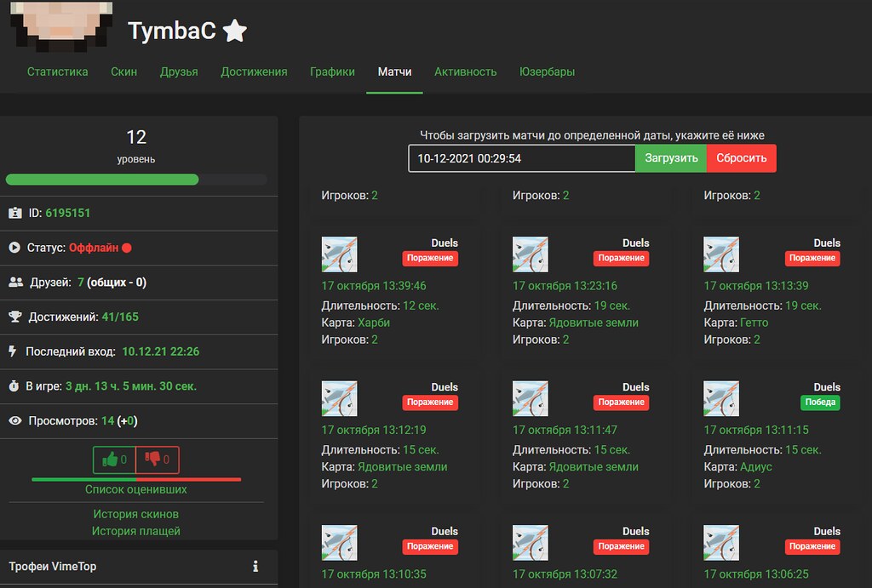This screenshot has width=872, height=588.
Task: Open the match thumbnail from 13:39:46
Action: coord(339,254)
